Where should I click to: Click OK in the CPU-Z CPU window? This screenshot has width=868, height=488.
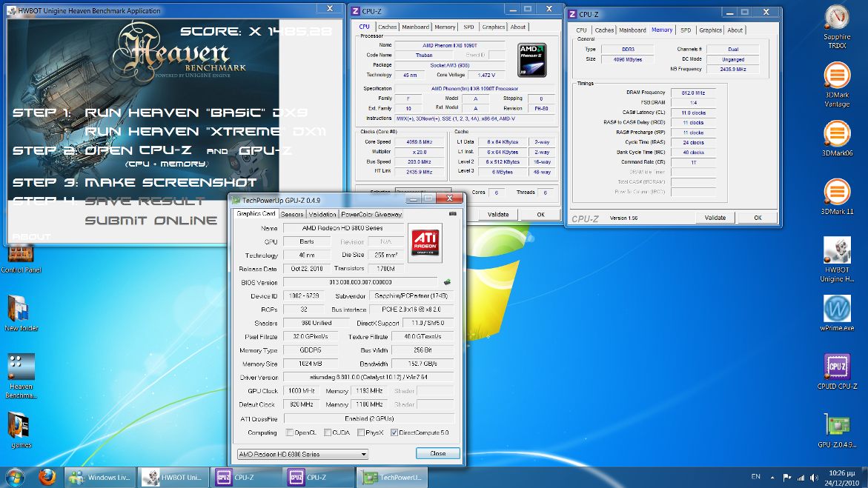pos(540,215)
